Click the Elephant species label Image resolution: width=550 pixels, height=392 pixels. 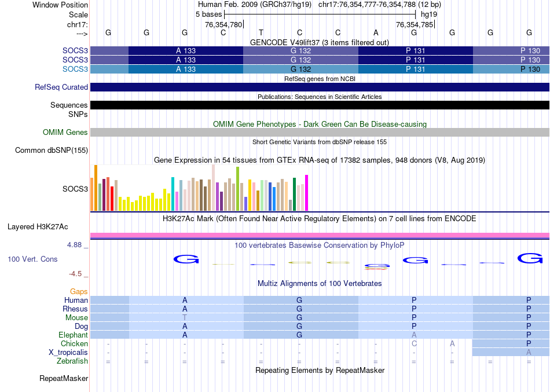coord(73,335)
